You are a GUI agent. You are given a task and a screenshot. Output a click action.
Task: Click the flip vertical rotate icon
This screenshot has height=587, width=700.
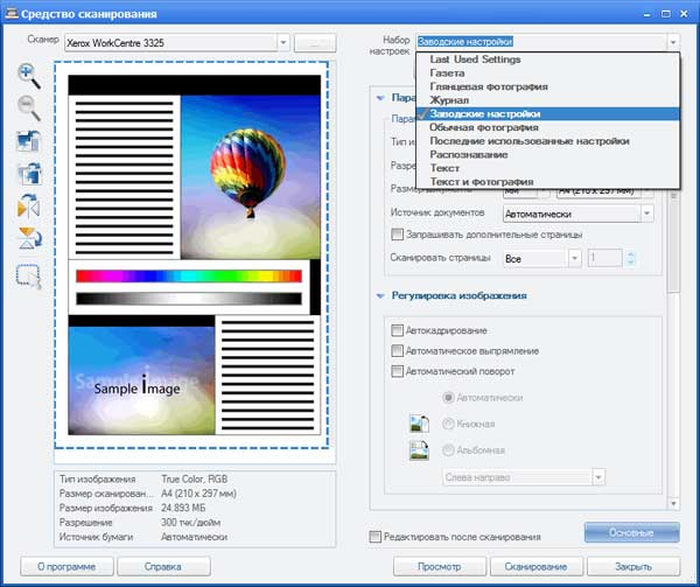29,238
